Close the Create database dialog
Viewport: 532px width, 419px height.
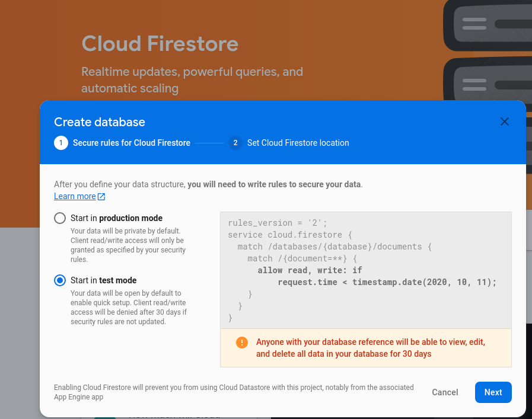coord(505,121)
